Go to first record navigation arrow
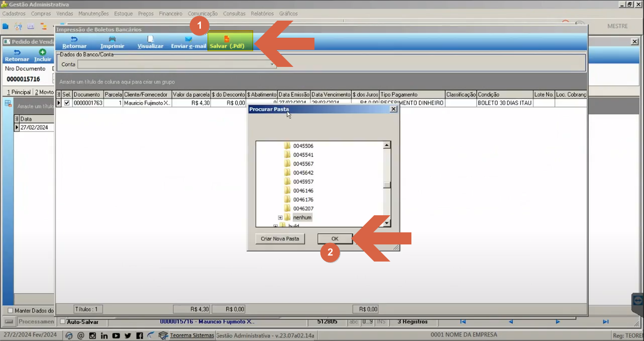The width and height of the screenshot is (644, 341). pyautogui.click(x=463, y=321)
